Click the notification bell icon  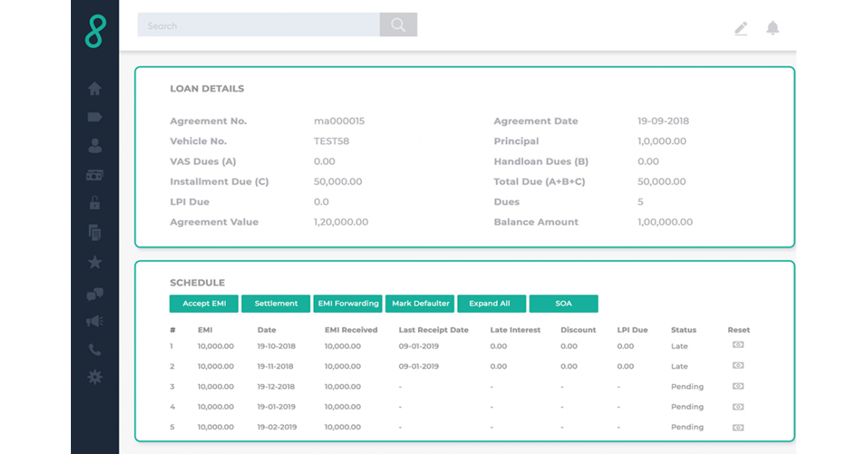pyautogui.click(x=773, y=28)
